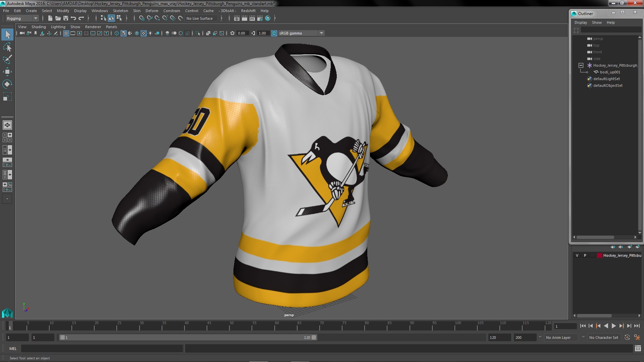644x362 pixels.
Task: Open animation preferences running-man icon
Action: [637, 337]
